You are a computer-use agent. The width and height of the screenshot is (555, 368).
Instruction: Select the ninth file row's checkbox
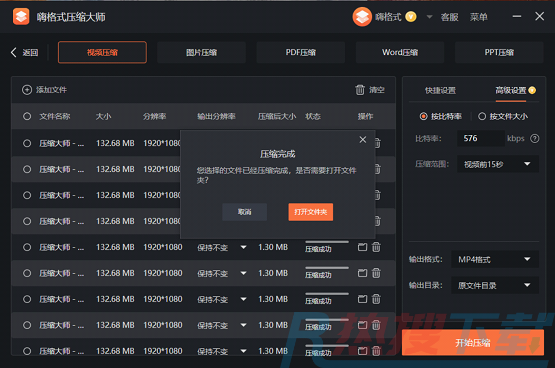click(x=27, y=351)
